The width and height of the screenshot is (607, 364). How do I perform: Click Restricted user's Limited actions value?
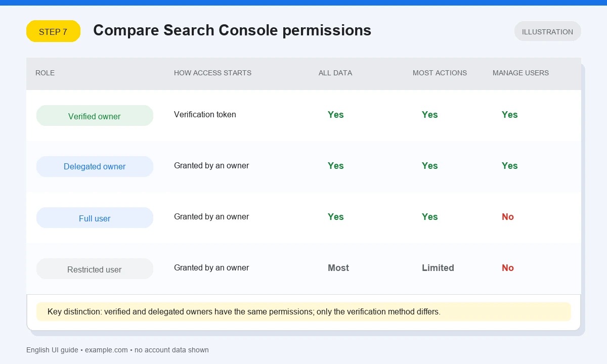[x=438, y=268]
